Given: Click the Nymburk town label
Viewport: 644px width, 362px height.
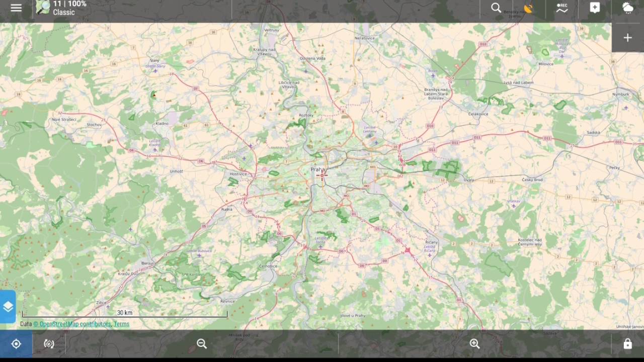Looking at the screenshot, I should [621, 95].
